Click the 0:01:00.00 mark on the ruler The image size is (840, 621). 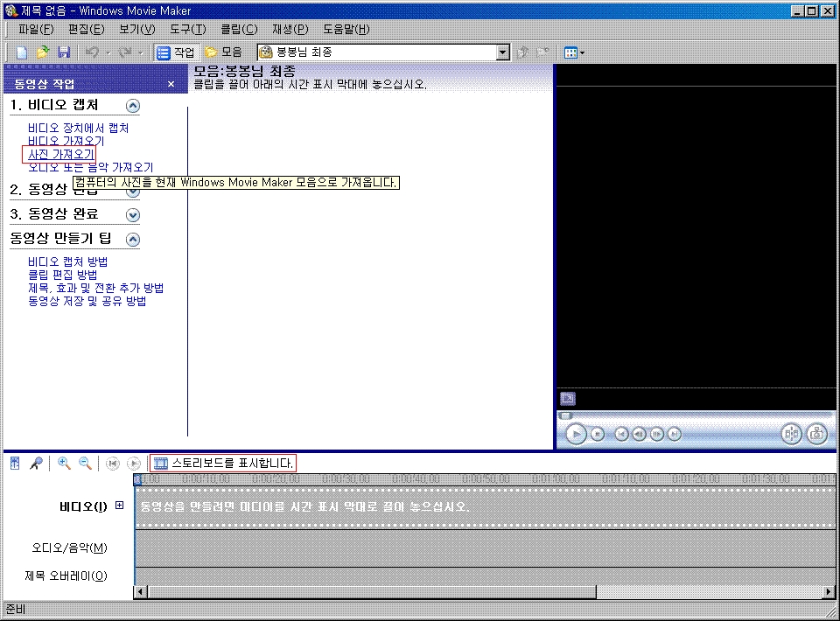(x=556, y=479)
